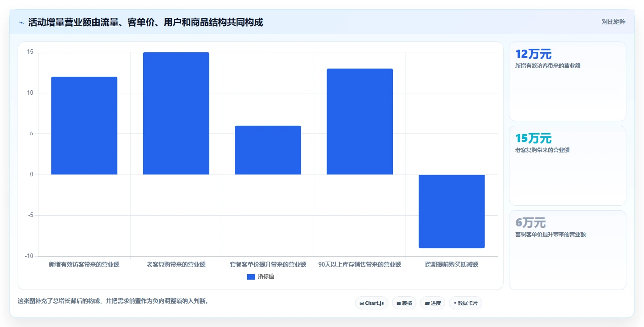Click y-axis tick label 15
Viewport: 644px width, 327px height.
(30, 52)
